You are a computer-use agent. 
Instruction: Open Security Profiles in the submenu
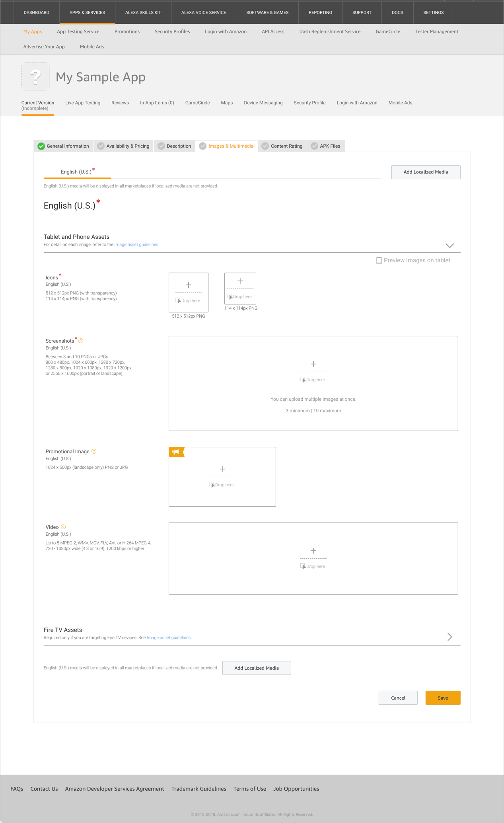[x=172, y=31]
